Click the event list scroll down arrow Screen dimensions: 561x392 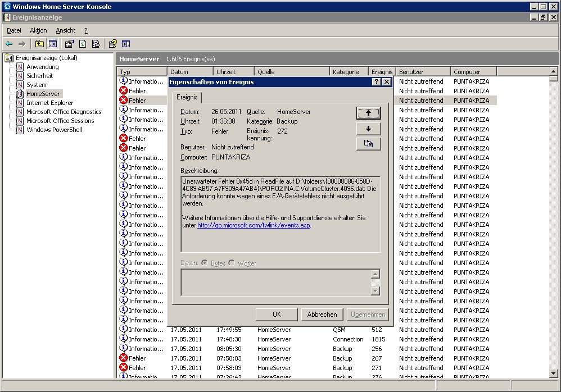(x=553, y=373)
